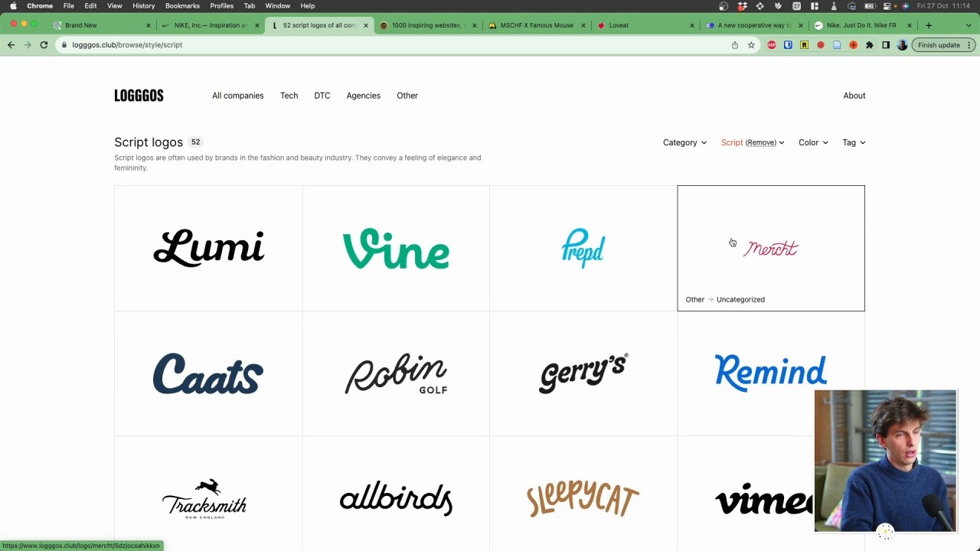
Task: Open the yellow R extension icon
Action: pyautogui.click(x=804, y=45)
